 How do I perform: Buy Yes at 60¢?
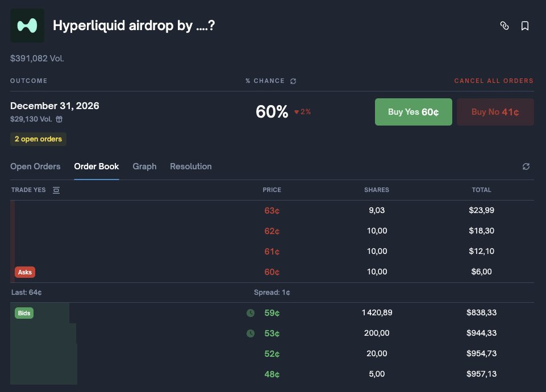pyautogui.click(x=413, y=112)
